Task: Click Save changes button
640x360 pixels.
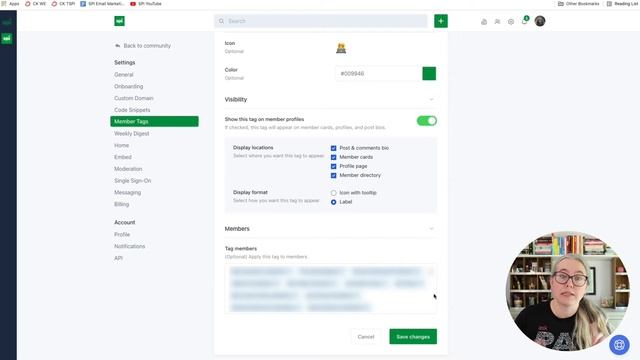Action: click(x=413, y=337)
